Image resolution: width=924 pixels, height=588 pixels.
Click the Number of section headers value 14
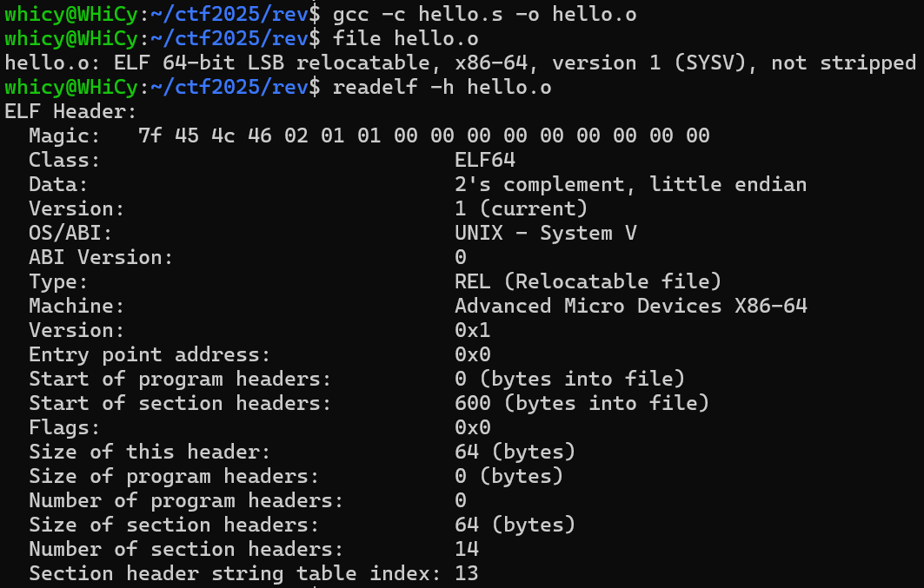[467, 549]
